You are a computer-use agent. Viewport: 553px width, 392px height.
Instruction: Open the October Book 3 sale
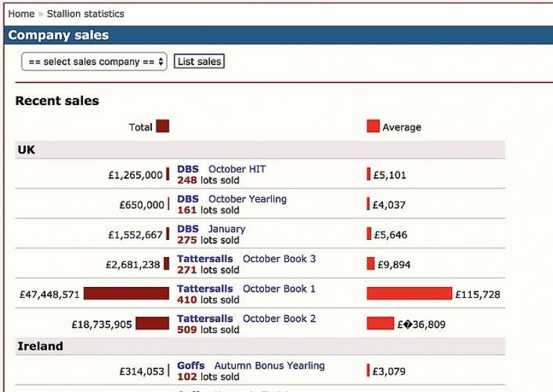[x=279, y=259]
